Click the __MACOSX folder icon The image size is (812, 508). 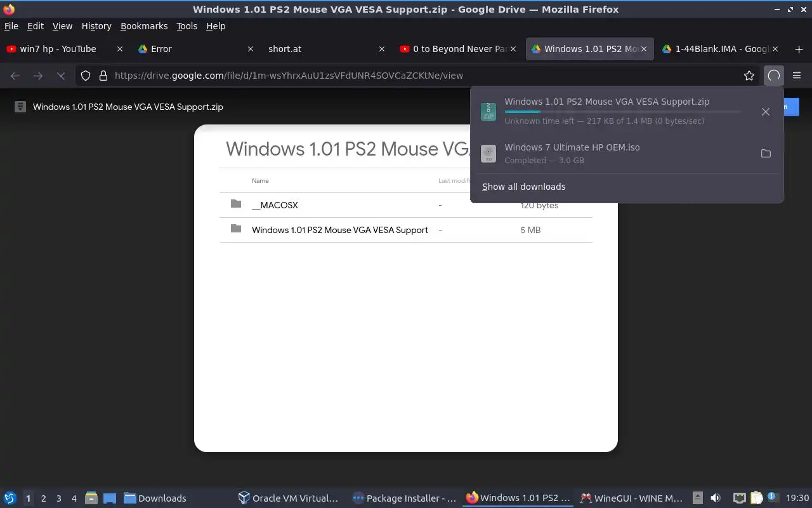pyautogui.click(x=236, y=204)
